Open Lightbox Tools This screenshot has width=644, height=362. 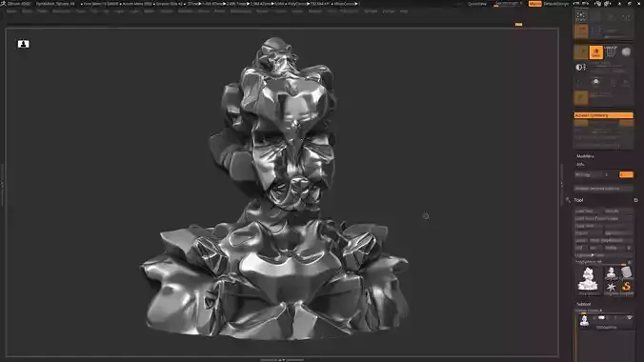point(603,255)
